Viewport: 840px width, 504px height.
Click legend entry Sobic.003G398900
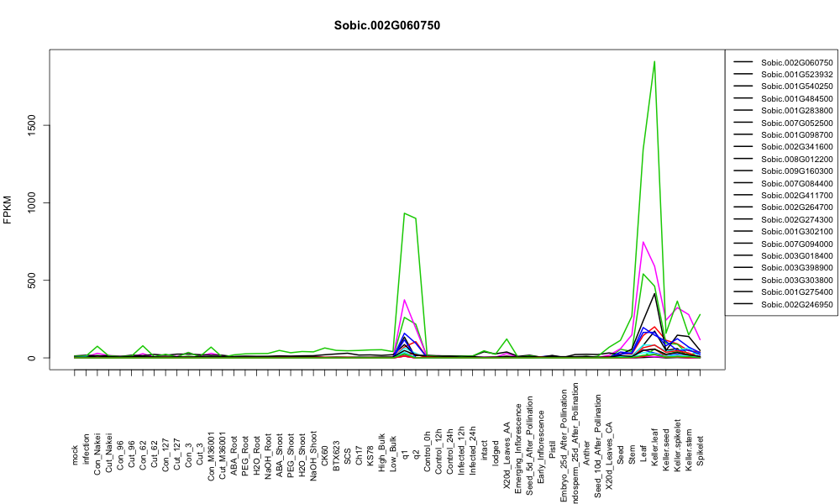[x=796, y=268]
